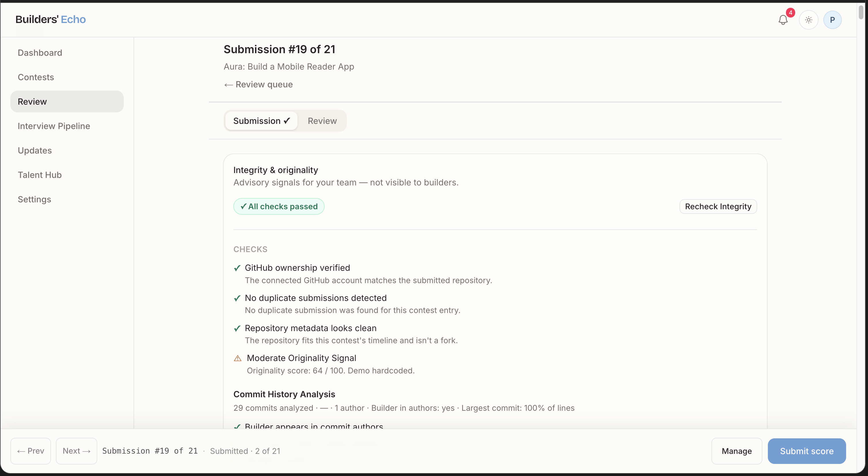Click the GitHub ownership verified checkmark
The width and height of the screenshot is (868, 476).
click(x=237, y=268)
